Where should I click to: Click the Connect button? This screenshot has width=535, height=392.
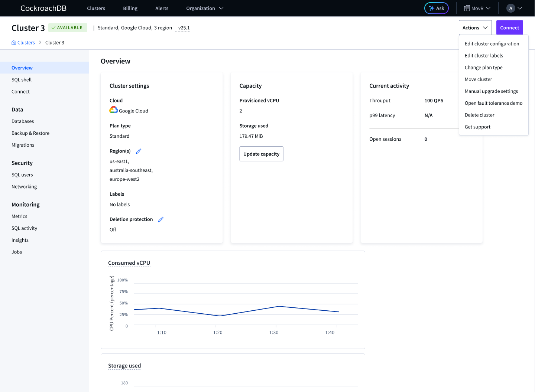pyautogui.click(x=509, y=28)
